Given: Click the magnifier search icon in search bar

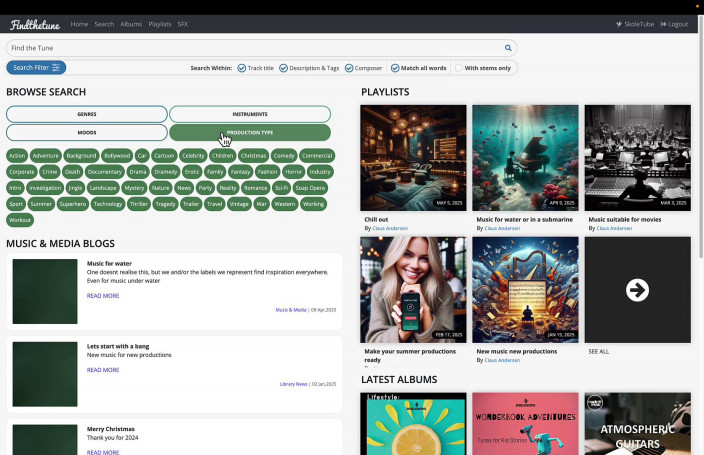Looking at the screenshot, I should point(508,48).
